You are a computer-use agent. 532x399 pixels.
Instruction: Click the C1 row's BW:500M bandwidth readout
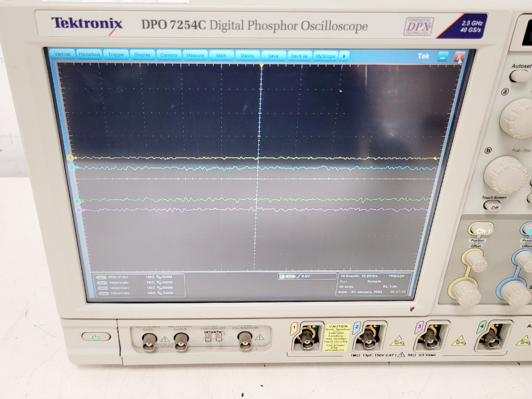[164, 277]
